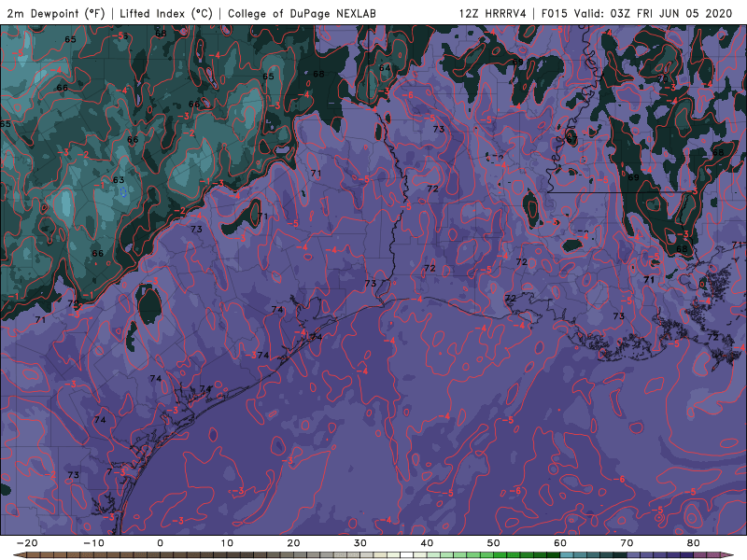Click the 10 label on the color scale
Screen dimensions: 747x560
(227, 543)
